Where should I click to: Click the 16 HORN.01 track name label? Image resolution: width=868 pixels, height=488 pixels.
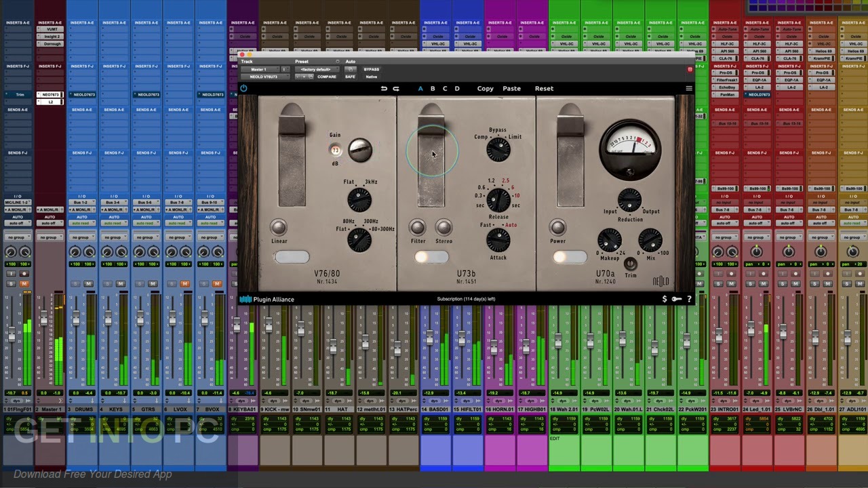499,409
